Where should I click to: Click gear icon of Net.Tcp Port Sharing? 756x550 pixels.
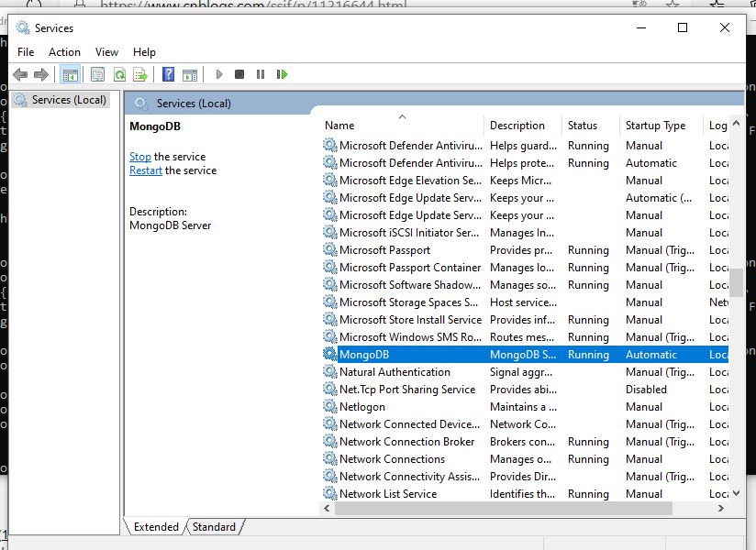point(329,389)
